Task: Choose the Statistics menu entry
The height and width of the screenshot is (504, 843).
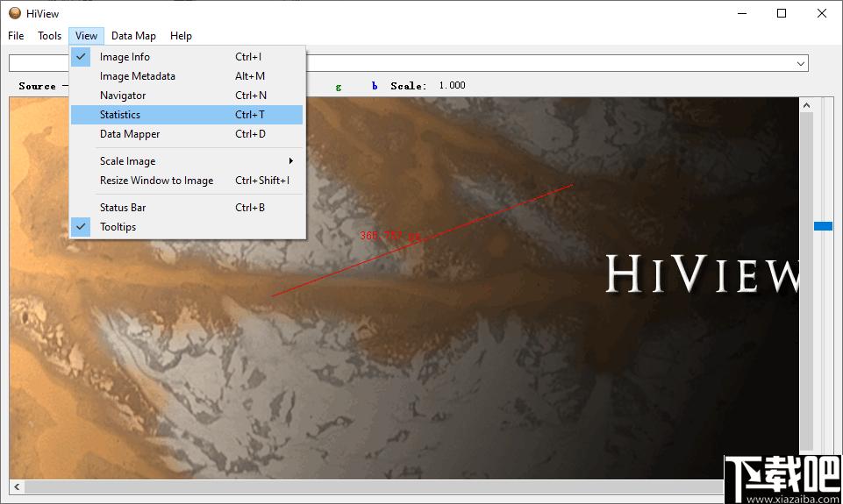Action: [x=187, y=115]
